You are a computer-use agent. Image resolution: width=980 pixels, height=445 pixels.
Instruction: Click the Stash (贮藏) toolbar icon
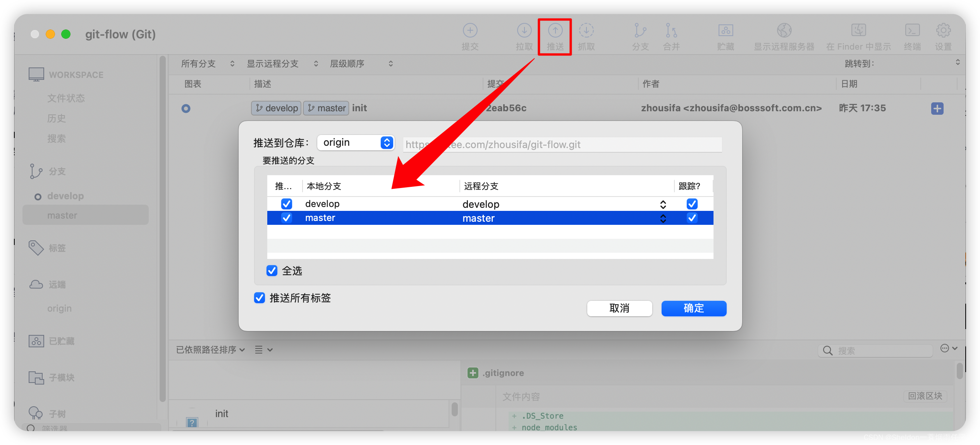pos(726,30)
